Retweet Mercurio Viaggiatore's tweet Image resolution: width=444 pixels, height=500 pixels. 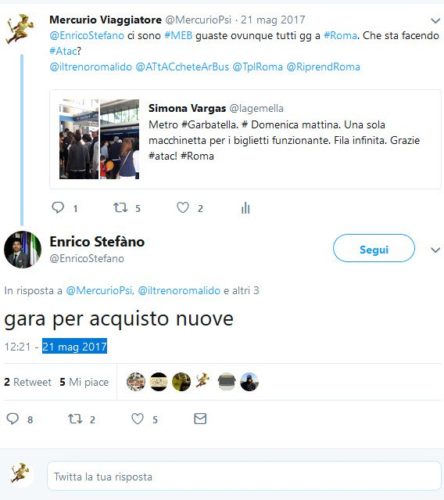(x=120, y=208)
